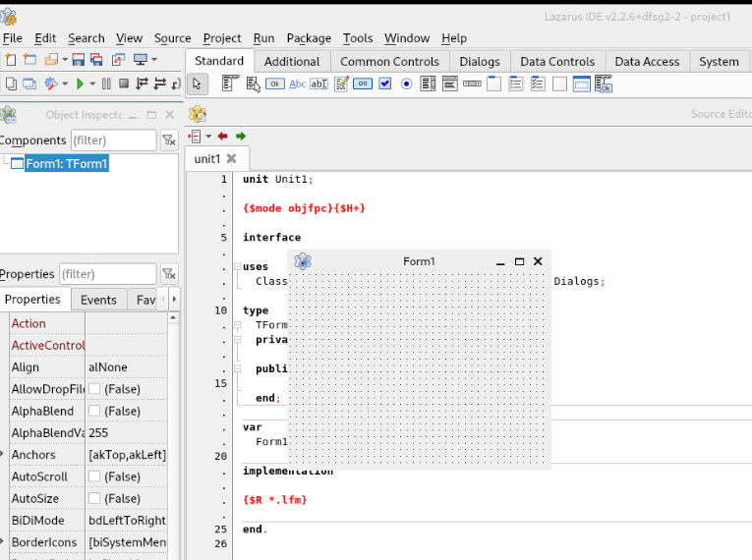Open the source editor jump history dropdown
752x560 pixels.
click(208, 137)
